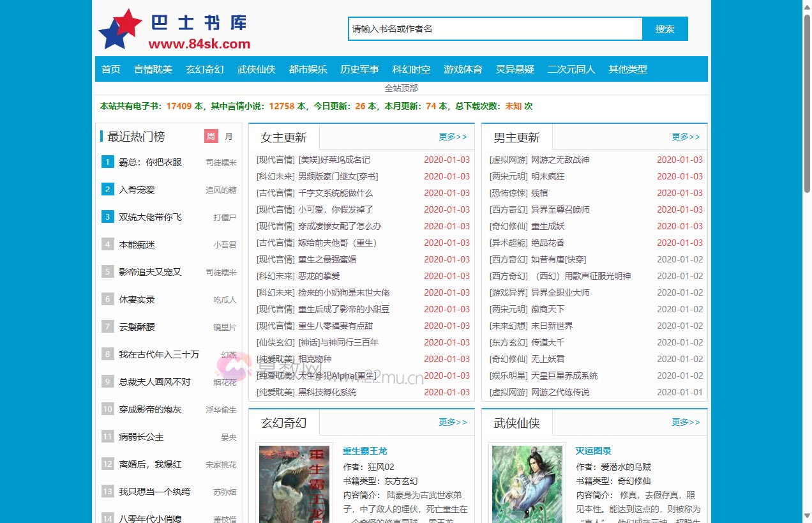Switch the hot list to monthly (月)

tap(229, 136)
